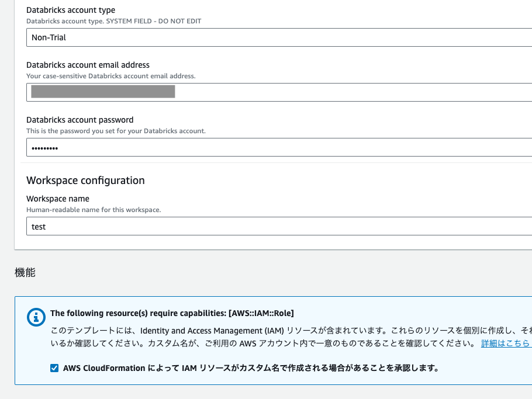
Task: Click the blue information icon in the capabilities banner
Action: 36,318
